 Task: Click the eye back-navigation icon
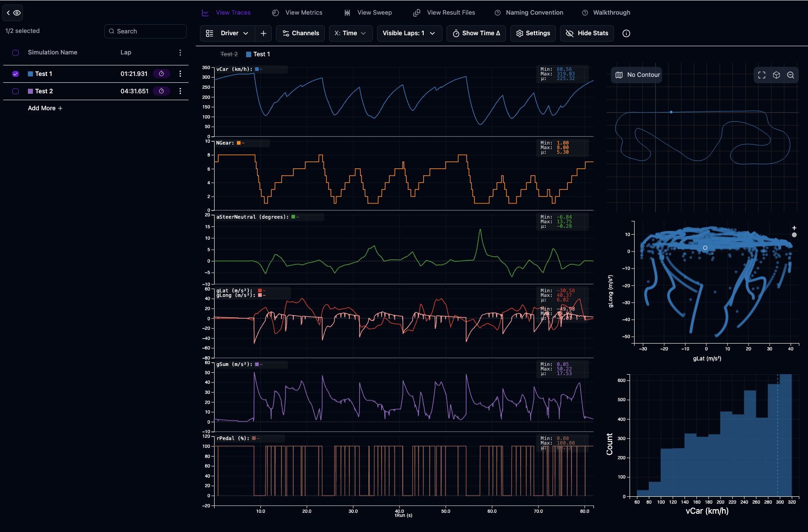point(13,13)
